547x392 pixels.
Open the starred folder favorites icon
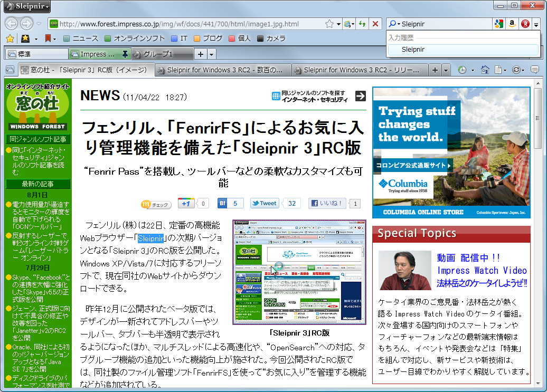(x=25, y=39)
